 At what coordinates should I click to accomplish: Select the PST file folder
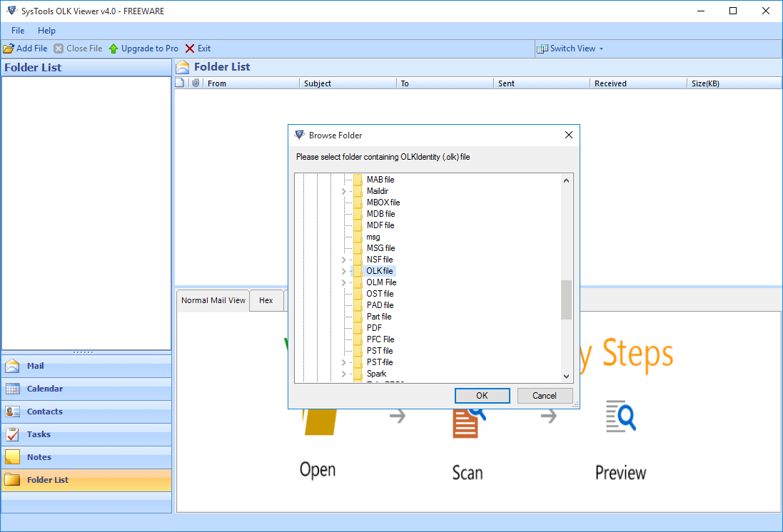coord(380,351)
